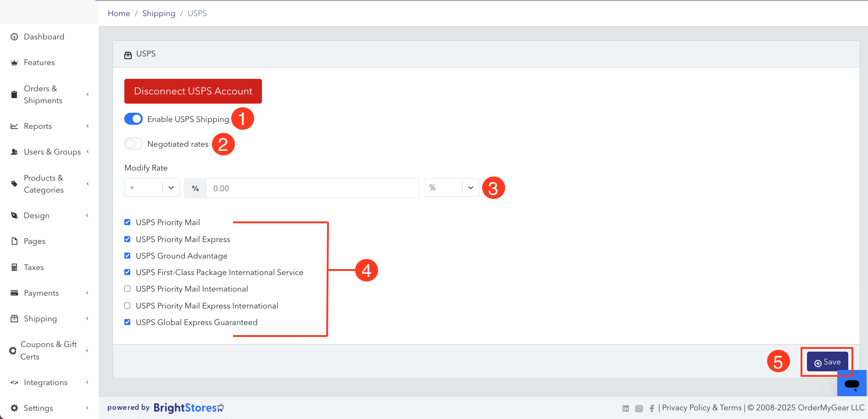
Task: Open the Instagram icon in footer
Action: (639, 408)
